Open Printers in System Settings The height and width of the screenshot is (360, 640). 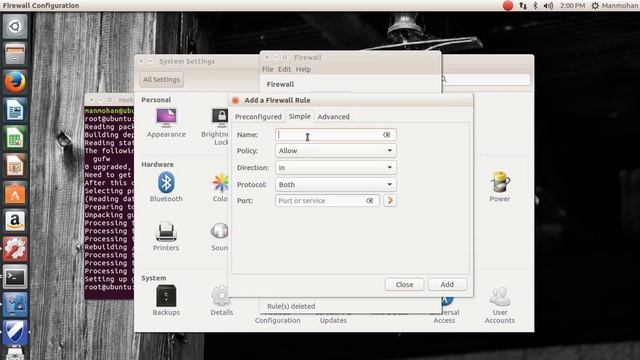coord(166,236)
